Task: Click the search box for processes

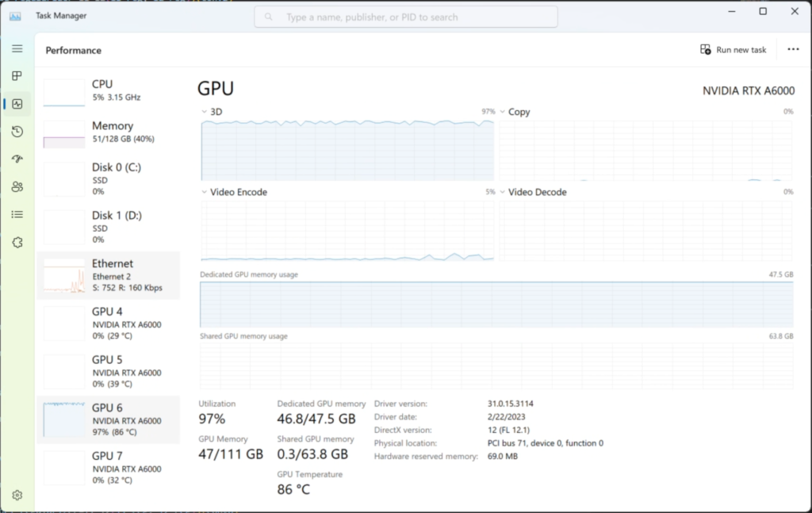Action: pyautogui.click(x=406, y=17)
